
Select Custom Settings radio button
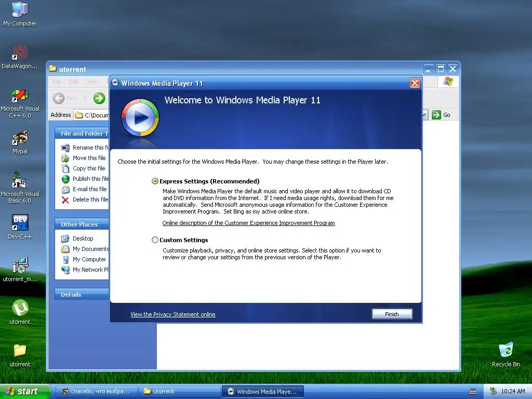[155, 240]
